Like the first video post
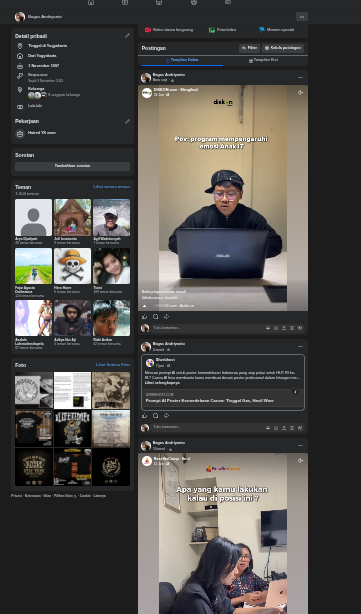The height and width of the screenshot is (614, 361). [145, 316]
